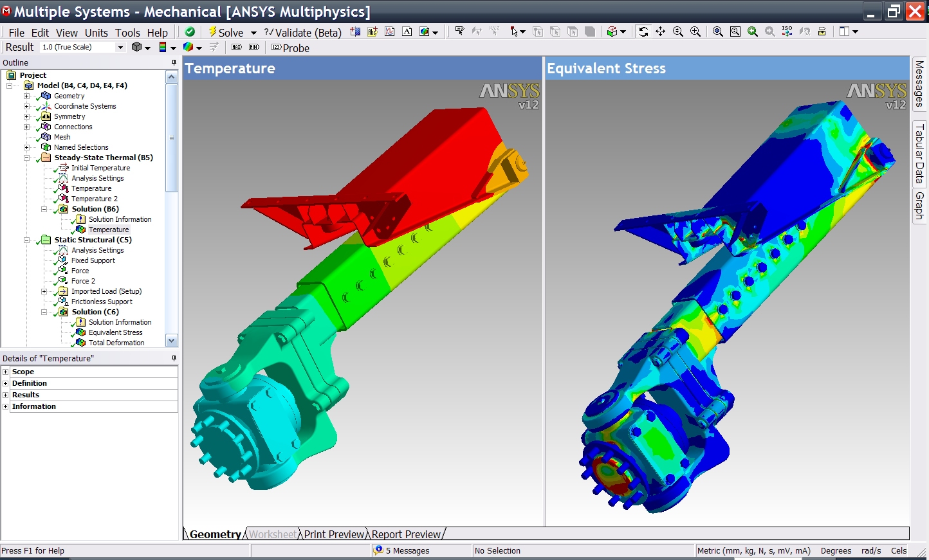This screenshot has height=560, width=929.
Task: Toggle the Messages side panel tab
Action: (919, 84)
